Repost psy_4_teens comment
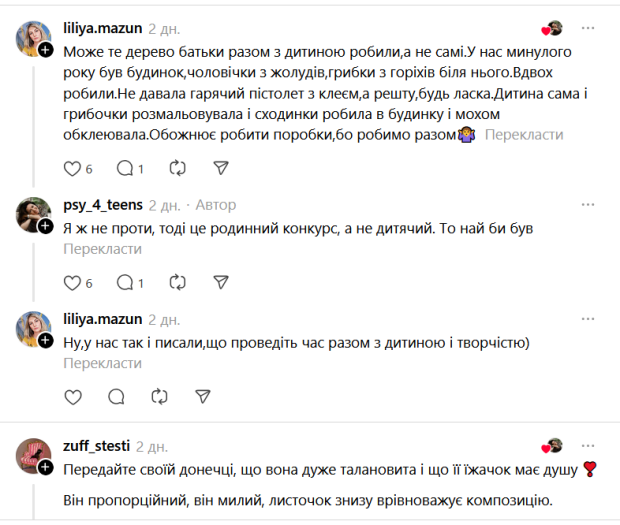 tap(178, 282)
